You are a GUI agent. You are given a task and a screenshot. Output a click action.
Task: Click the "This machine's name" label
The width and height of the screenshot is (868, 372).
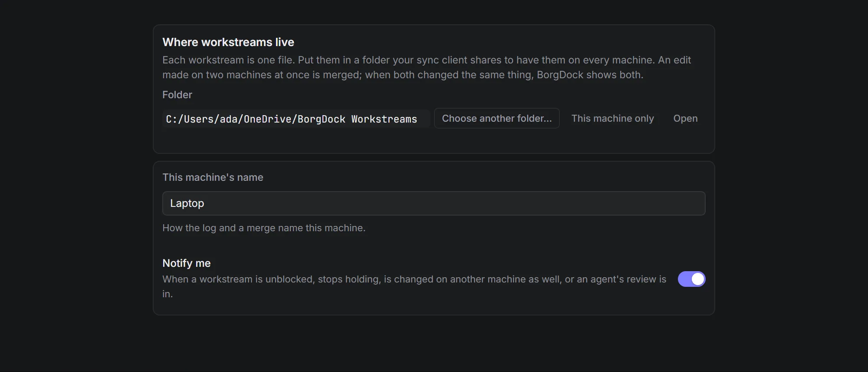[x=213, y=177]
